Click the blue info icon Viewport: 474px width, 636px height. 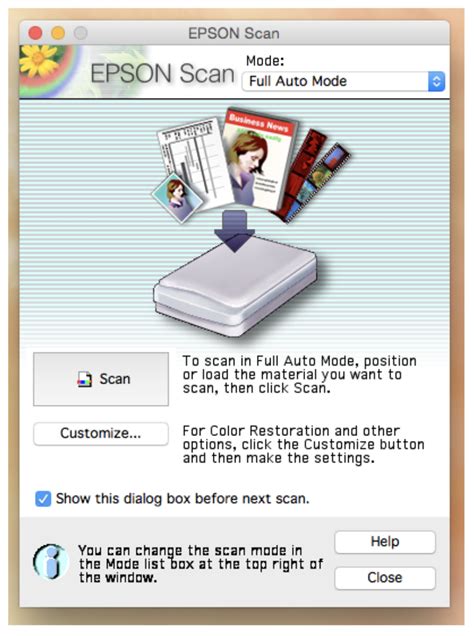point(51,562)
